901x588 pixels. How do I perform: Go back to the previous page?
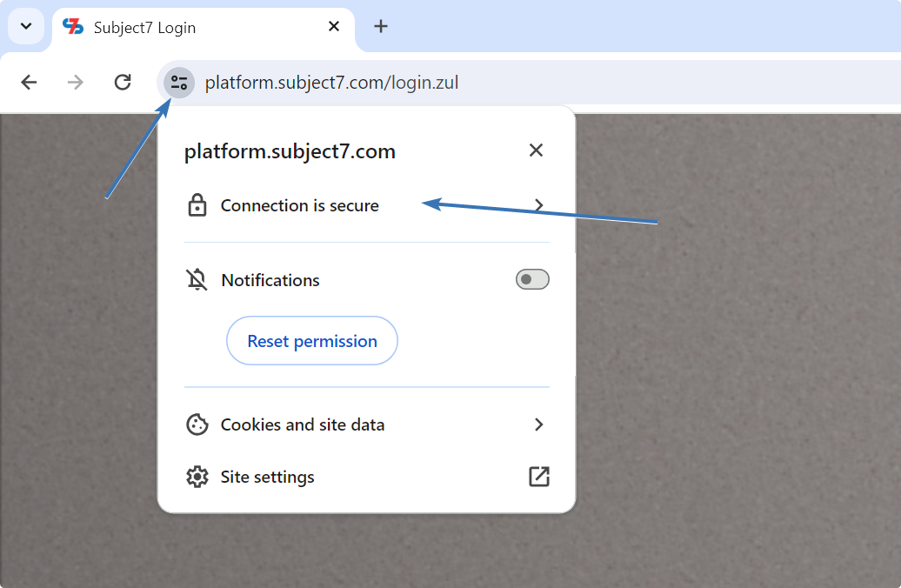[x=29, y=83]
